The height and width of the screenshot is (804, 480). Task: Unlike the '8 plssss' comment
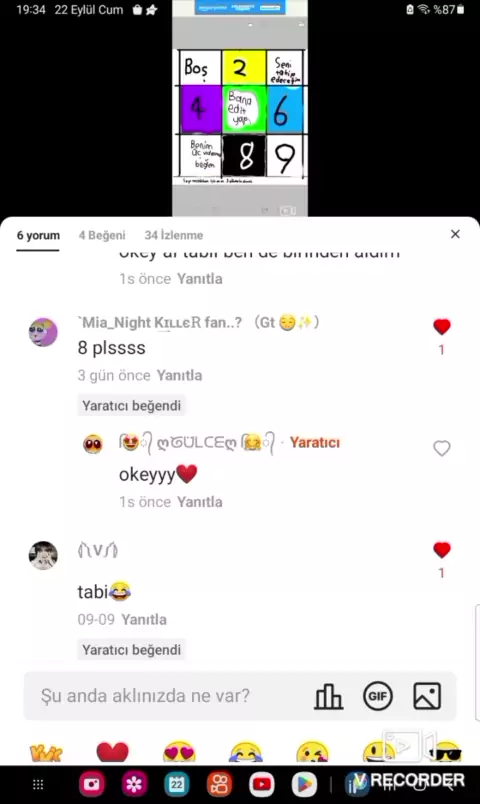tap(442, 327)
